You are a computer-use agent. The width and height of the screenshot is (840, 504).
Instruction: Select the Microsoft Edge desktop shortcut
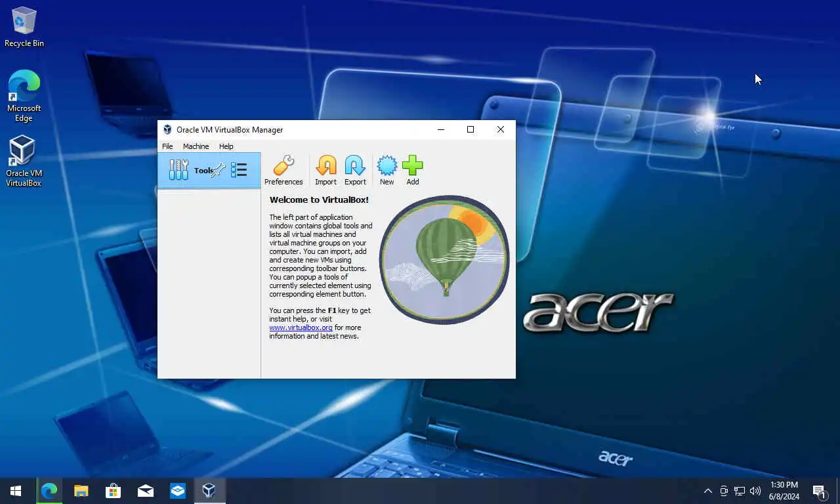coord(24,96)
